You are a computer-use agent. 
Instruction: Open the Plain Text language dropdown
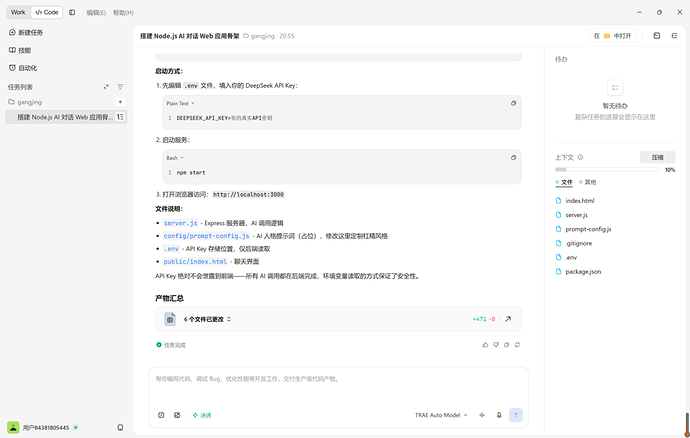point(180,103)
